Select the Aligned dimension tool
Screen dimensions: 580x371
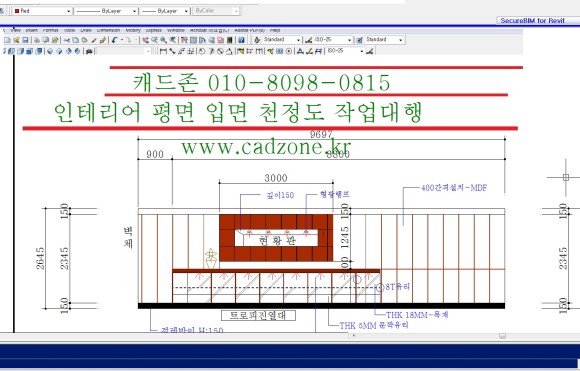click(x=172, y=51)
